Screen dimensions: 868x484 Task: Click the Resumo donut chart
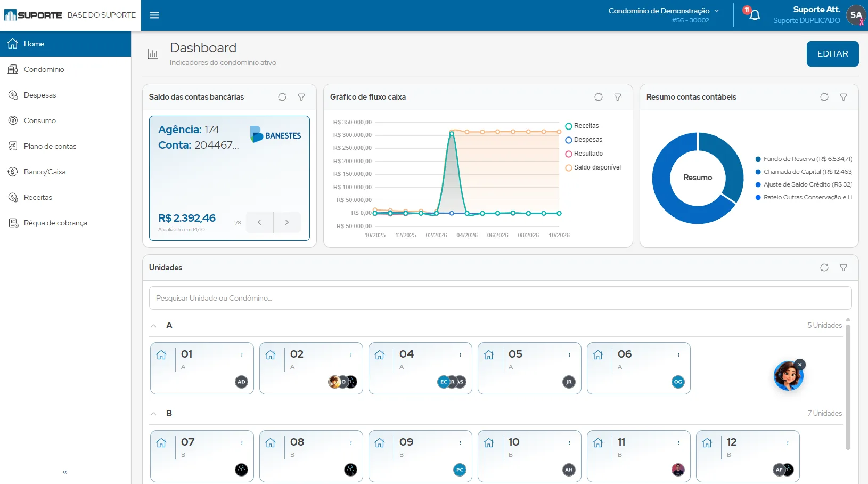click(698, 178)
